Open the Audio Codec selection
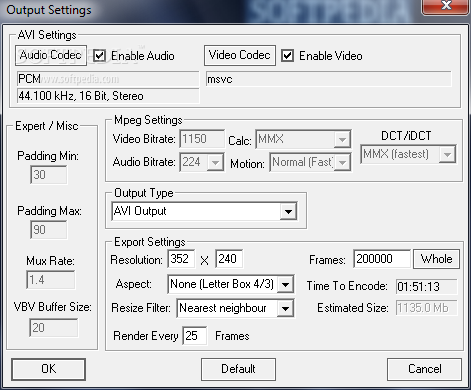The image size is (471, 390). coord(51,55)
